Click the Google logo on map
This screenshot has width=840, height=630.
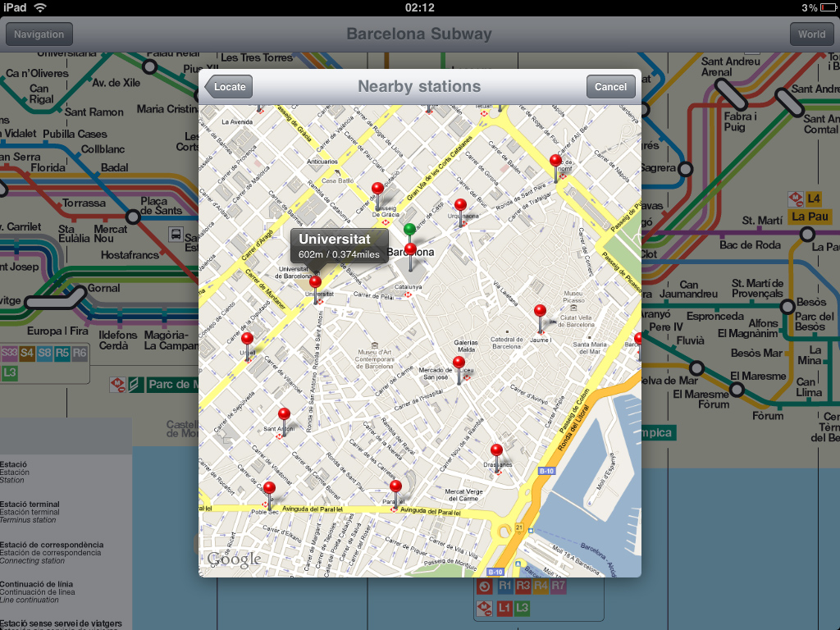[234, 560]
